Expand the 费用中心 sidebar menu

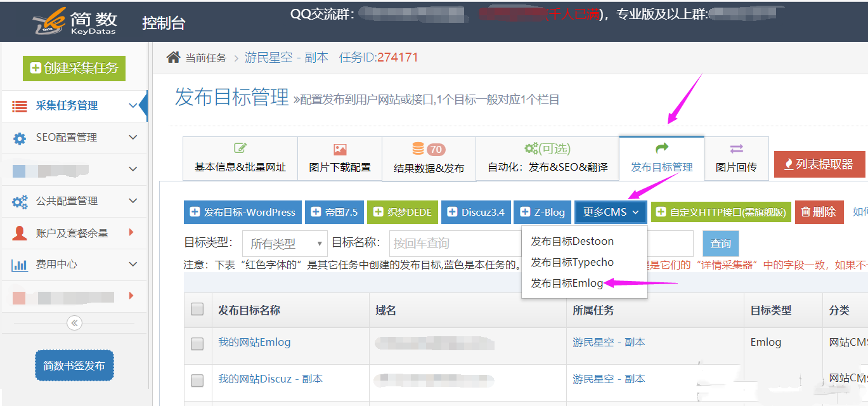[x=133, y=265]
